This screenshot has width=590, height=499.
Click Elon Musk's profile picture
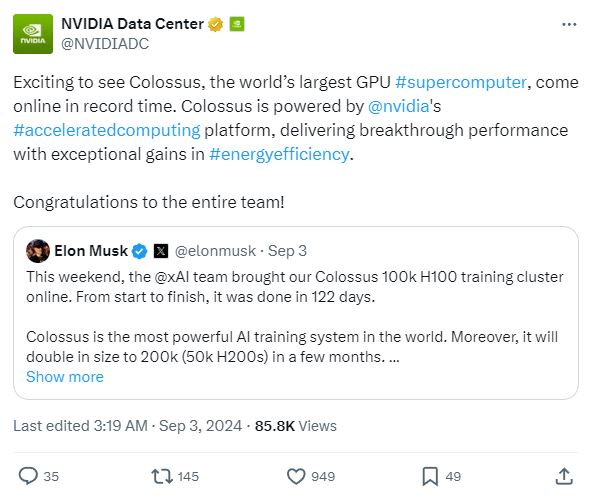38,251
